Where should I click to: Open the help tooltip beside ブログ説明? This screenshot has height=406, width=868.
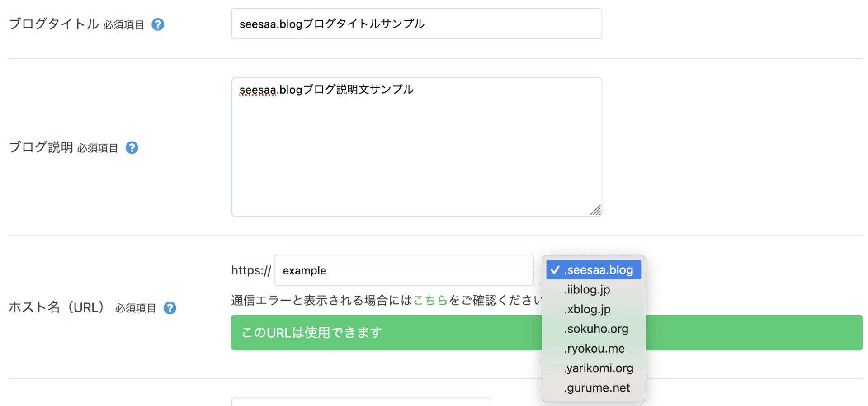click(x=132, y=147)
